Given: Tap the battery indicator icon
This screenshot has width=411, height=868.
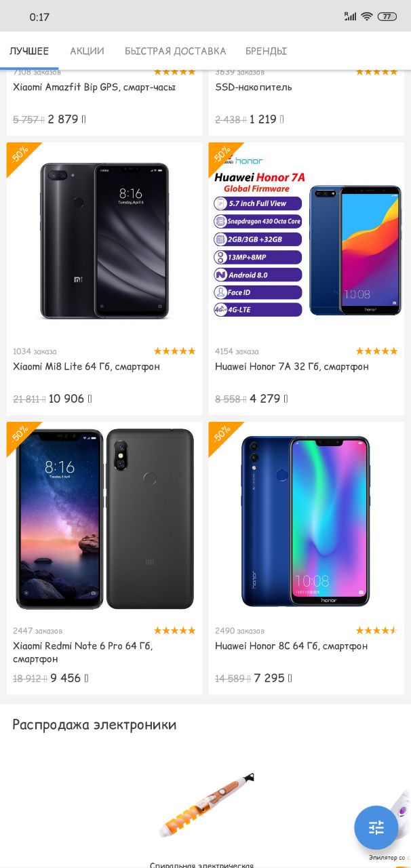Looking at the screenshot, I should coord(387,16).
